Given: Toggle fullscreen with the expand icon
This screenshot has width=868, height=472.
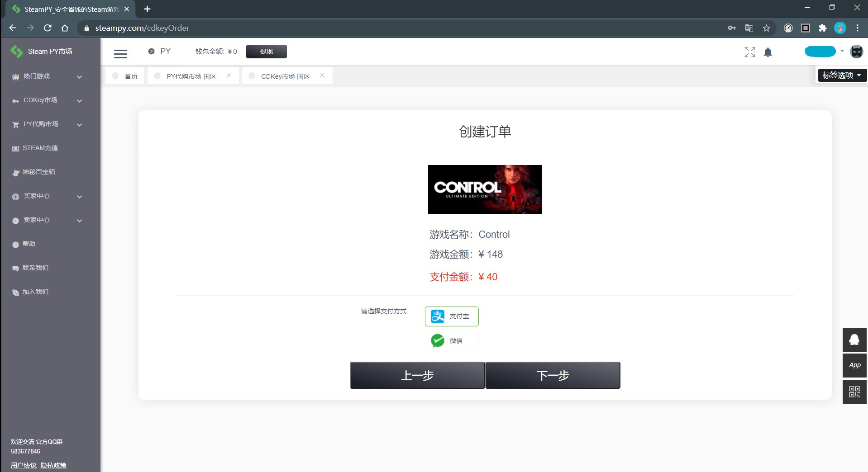Looking at the screenshot, I should (750, 52).
